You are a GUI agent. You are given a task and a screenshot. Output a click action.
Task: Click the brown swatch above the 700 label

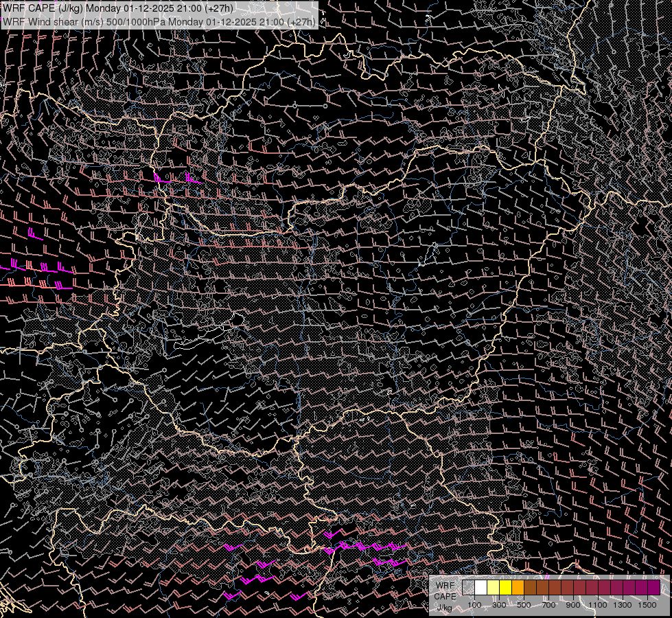(543, 588)
